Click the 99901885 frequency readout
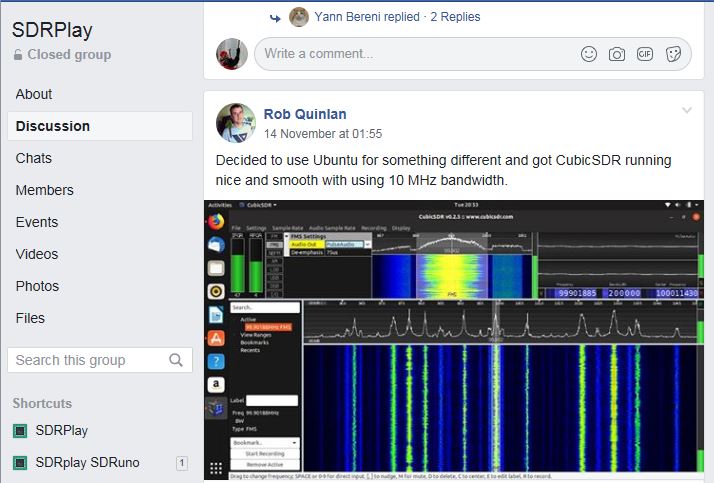The height and width of the screenshot is (483, 714). tap(577, 293)
